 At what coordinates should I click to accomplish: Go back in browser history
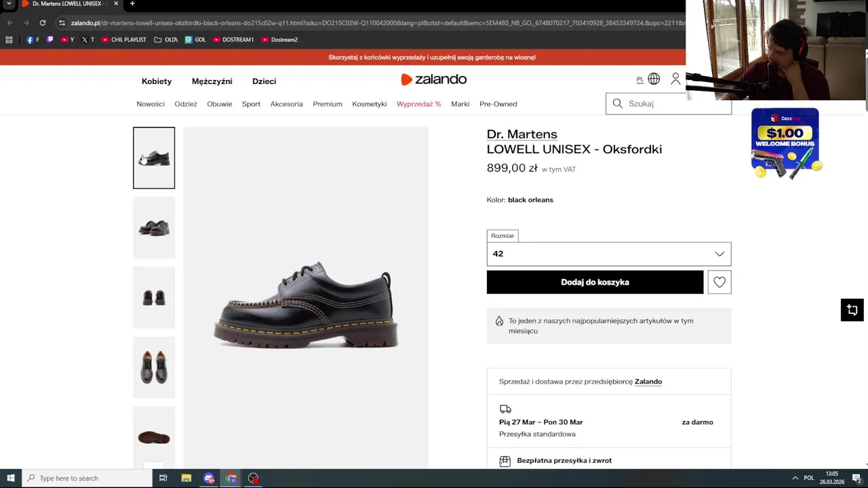pos(9,22)
